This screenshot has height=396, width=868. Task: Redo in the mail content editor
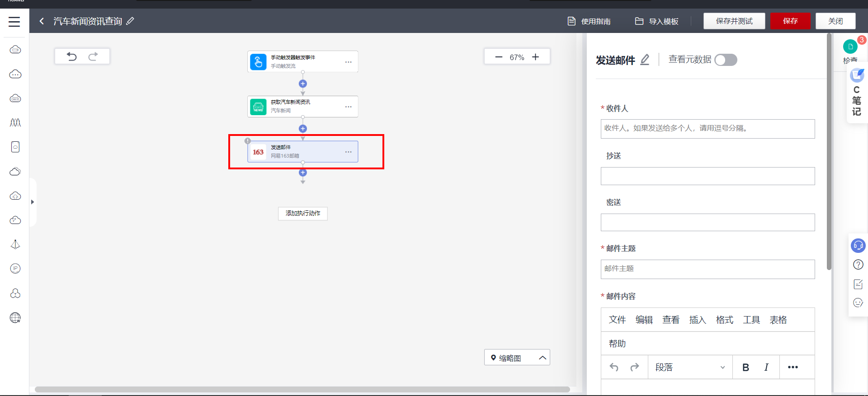(x=635, y=367)
